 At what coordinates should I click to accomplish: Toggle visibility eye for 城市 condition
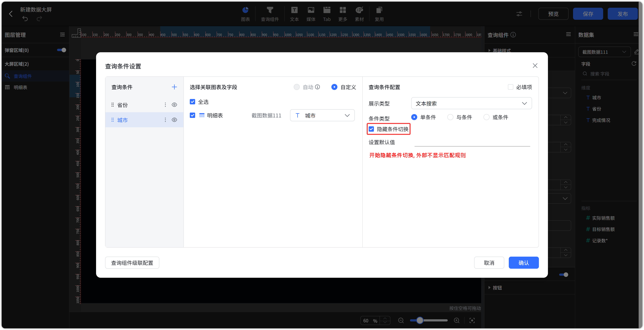(175, 120)
